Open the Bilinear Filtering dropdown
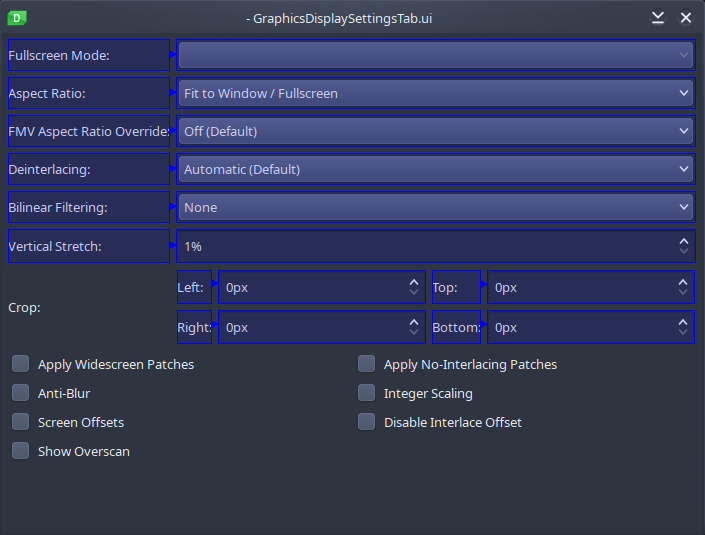This screenshot has width=705, height=535. 434,207
